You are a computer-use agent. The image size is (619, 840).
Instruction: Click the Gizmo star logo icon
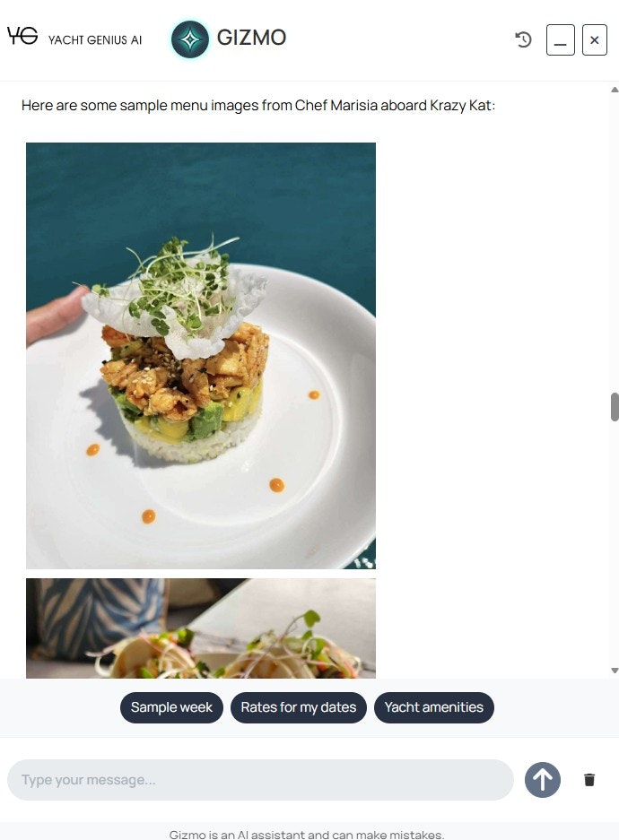[x=189, y=39]
